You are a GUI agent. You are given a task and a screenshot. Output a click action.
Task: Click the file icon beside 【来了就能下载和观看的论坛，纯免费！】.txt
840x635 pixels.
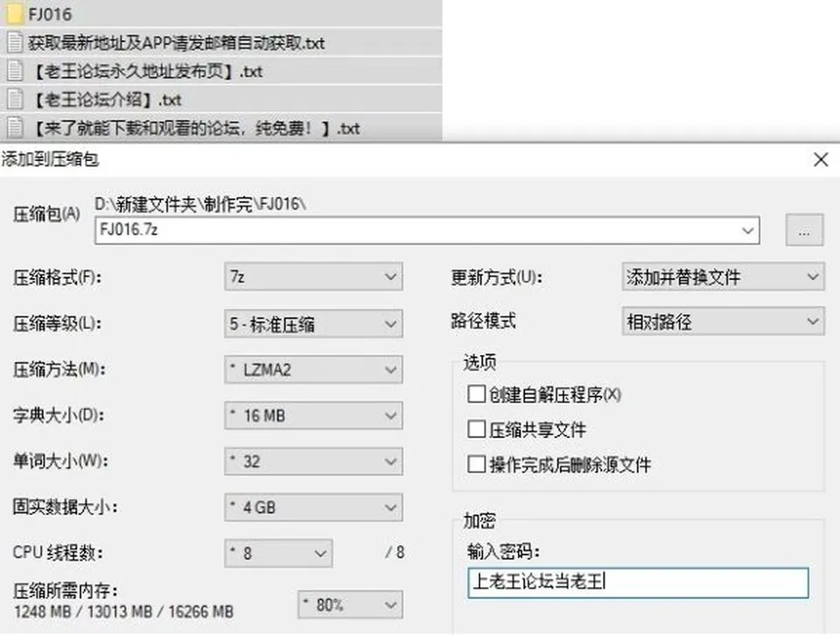pyautogui.click(x=15, y=128)
